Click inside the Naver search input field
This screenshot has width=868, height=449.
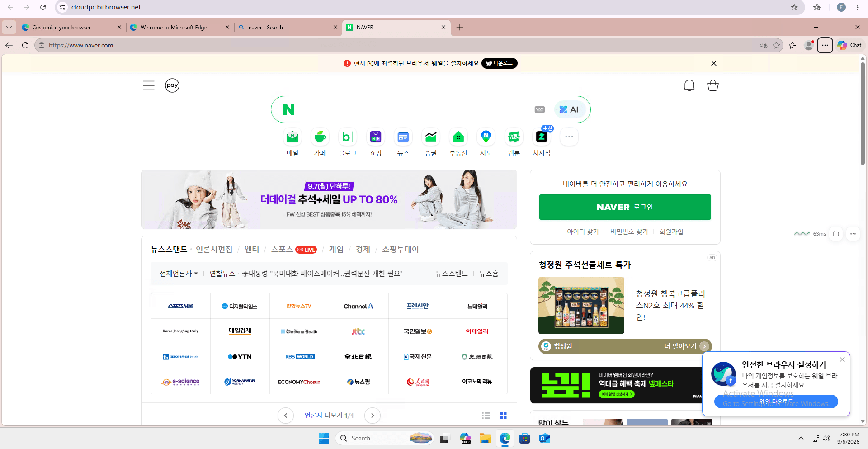point(414,109)
